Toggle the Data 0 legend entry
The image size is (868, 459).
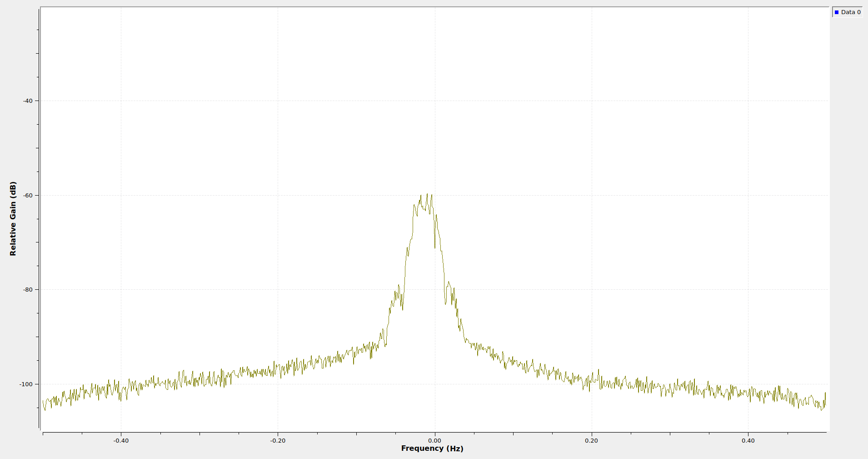pyautogui.click(x=847, y=12)
